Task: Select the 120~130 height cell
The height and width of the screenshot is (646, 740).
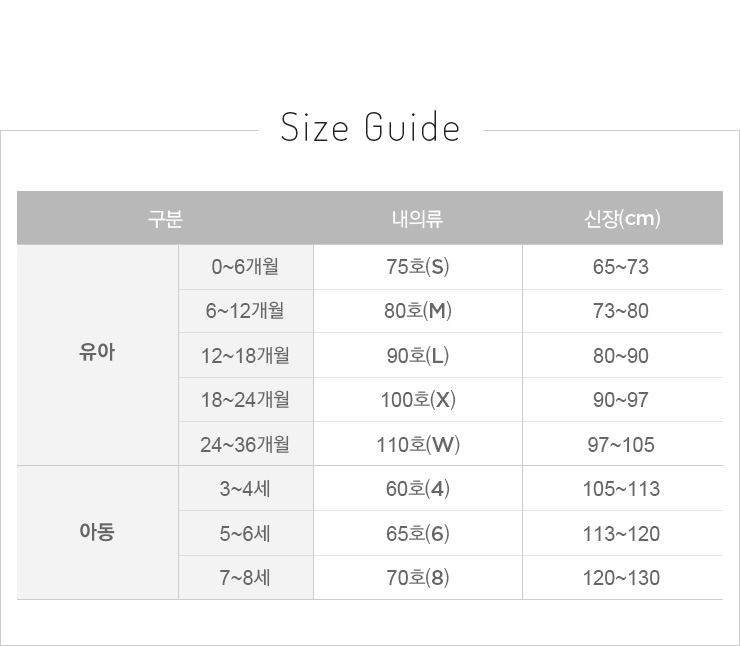Action: click(621, 578)
